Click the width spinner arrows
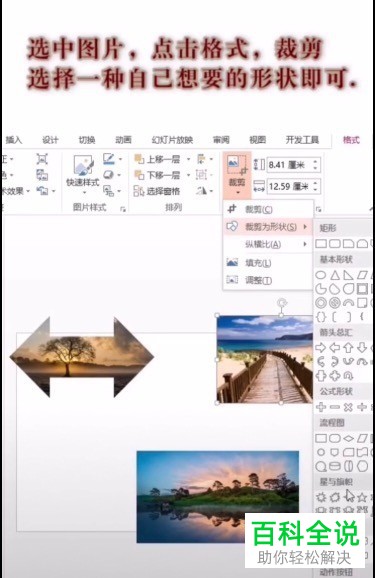The height and width of the screenshot is (578, 375). coord(316,187)
